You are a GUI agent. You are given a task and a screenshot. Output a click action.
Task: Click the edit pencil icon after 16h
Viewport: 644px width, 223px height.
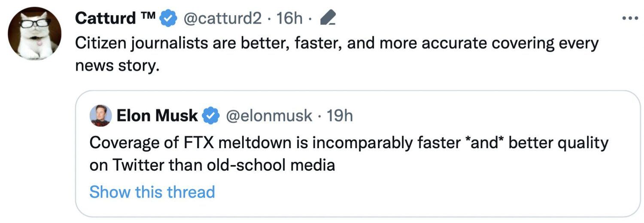(328, 18)
